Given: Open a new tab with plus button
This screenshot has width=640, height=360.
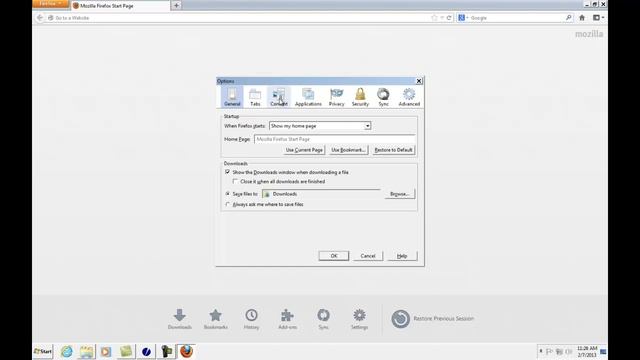Looking at the screenshot, I should click(x=176, y=5).
